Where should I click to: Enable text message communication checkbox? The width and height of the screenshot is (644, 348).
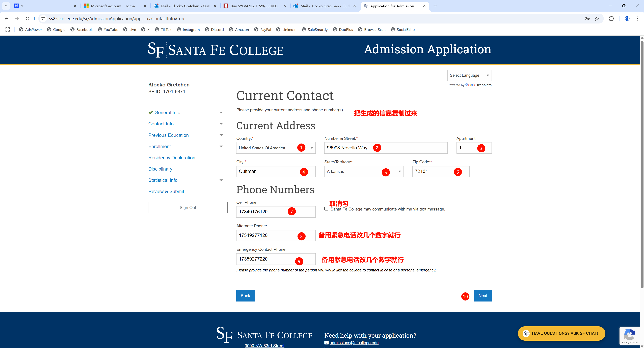coord(326,209)
